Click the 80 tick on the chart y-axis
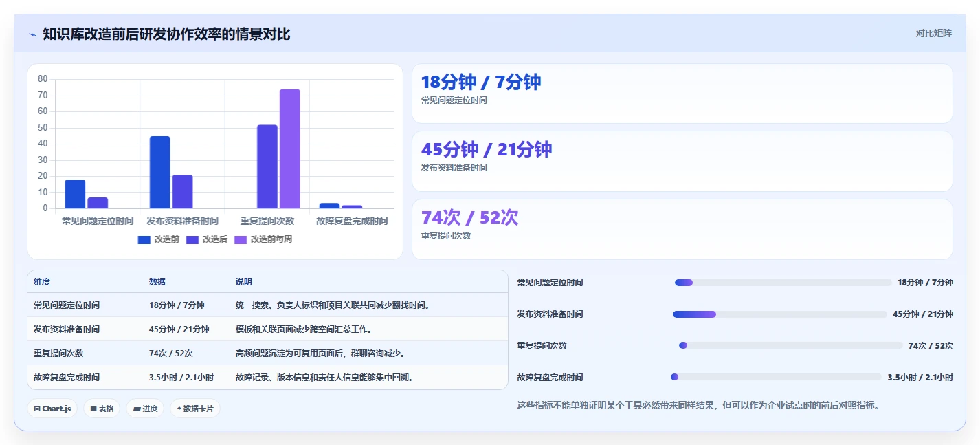This screenshot has width=980, height=445. [x=43, y=79]
